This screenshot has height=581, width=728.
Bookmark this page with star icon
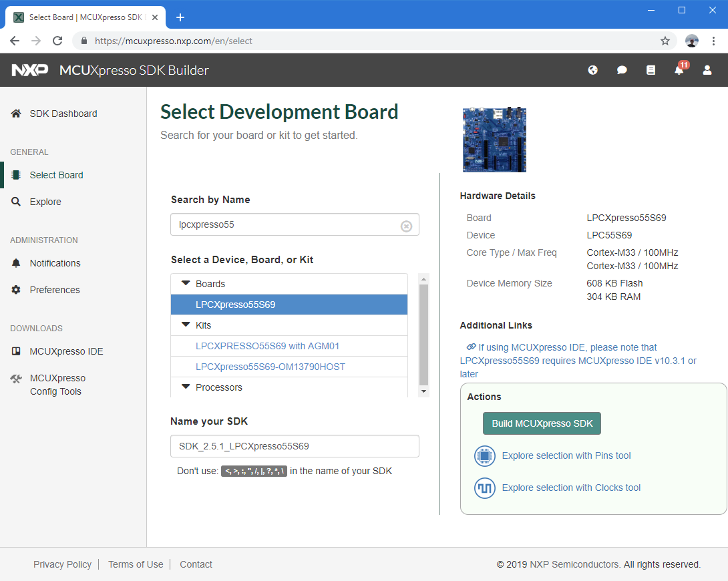click(x=665, y=41)
